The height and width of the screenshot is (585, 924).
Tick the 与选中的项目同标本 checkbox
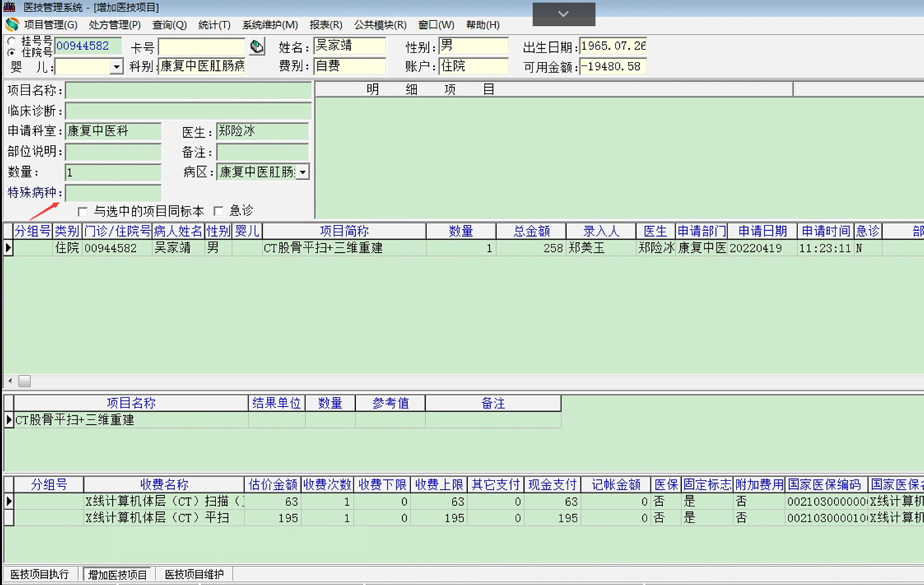(82, 211)
